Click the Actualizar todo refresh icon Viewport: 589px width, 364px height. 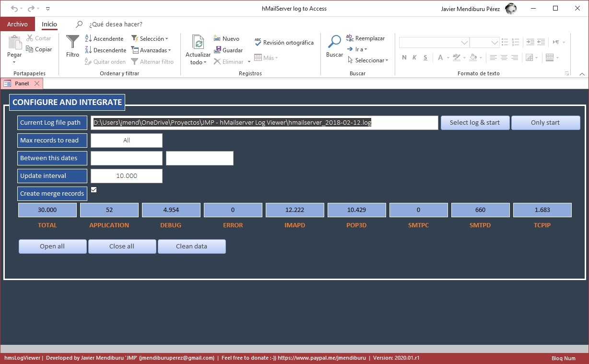pos(198,42)
